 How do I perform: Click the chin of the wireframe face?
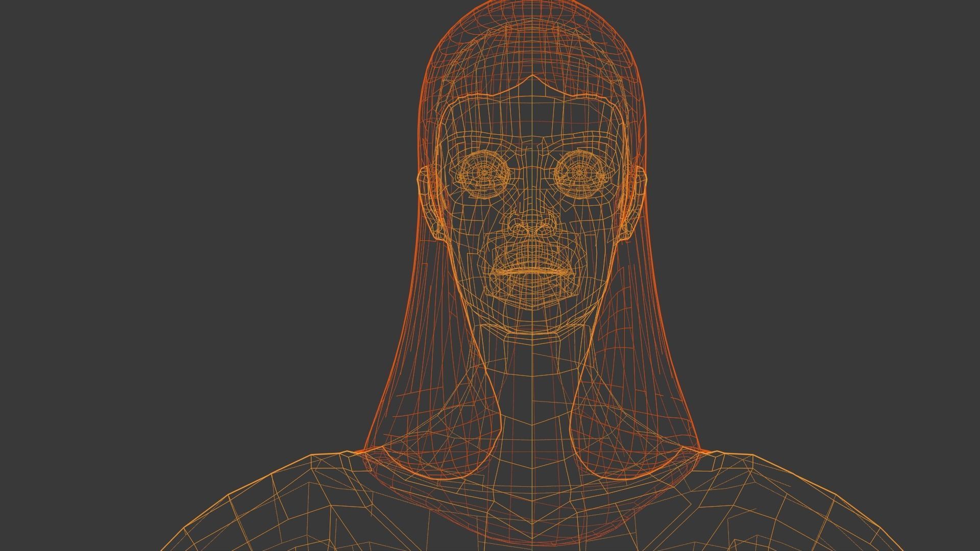532,302
